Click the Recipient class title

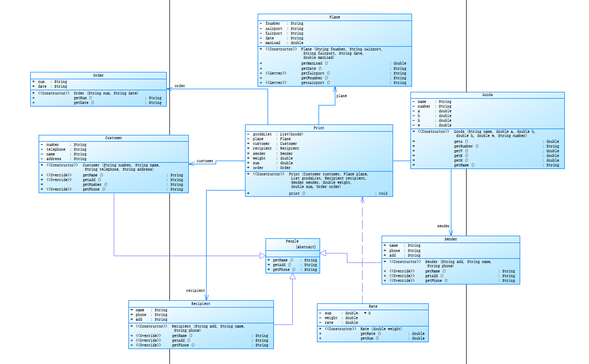201,304
